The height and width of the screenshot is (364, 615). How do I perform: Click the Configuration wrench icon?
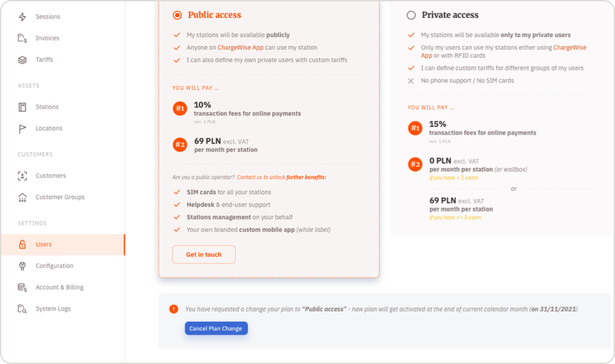click(x=22, y=266)
